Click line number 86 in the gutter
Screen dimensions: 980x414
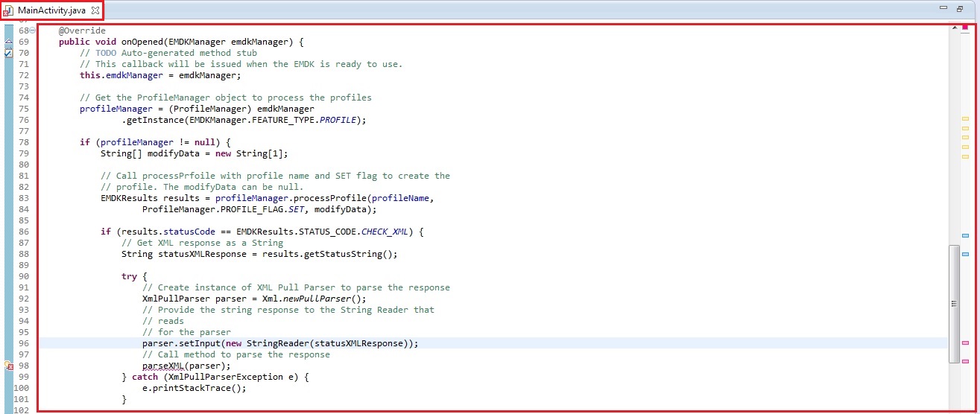[23, 232]
